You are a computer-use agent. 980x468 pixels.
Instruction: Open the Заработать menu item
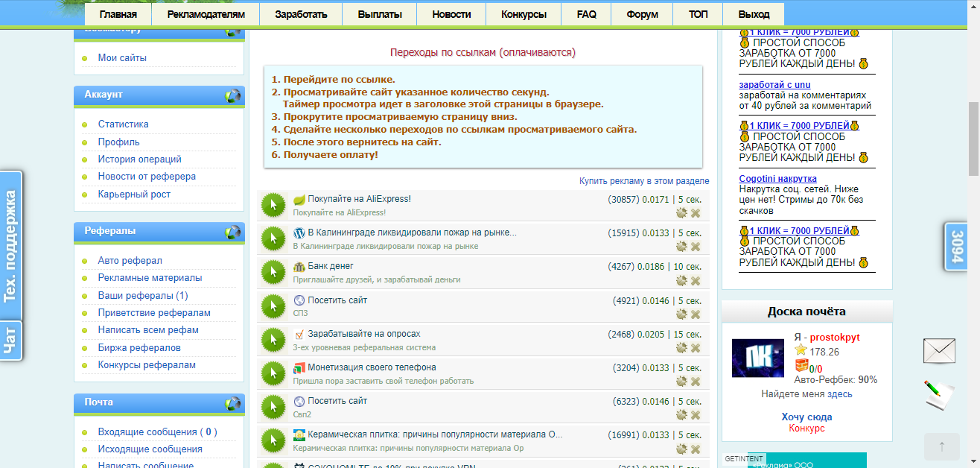click(x=301, y=14)
